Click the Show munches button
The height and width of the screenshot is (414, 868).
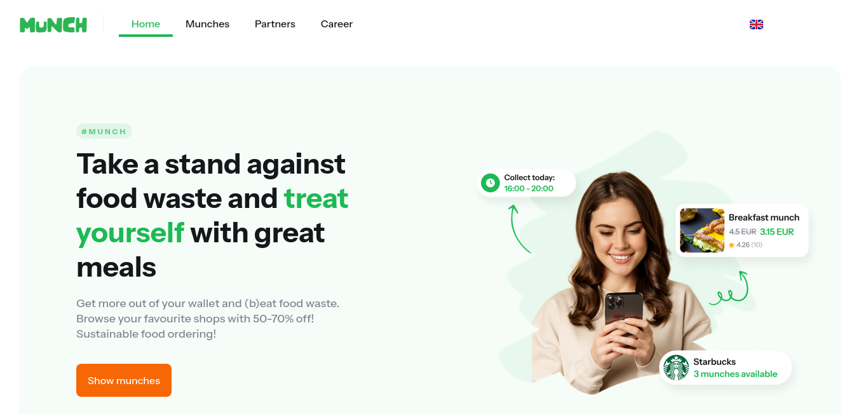click(124, 380)
